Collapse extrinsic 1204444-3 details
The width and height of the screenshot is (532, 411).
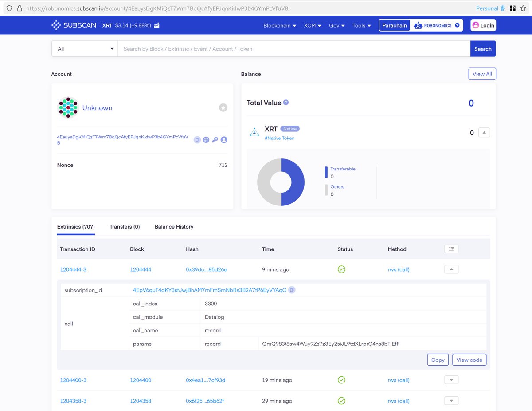pyautogui.click(x=451, y=269)
